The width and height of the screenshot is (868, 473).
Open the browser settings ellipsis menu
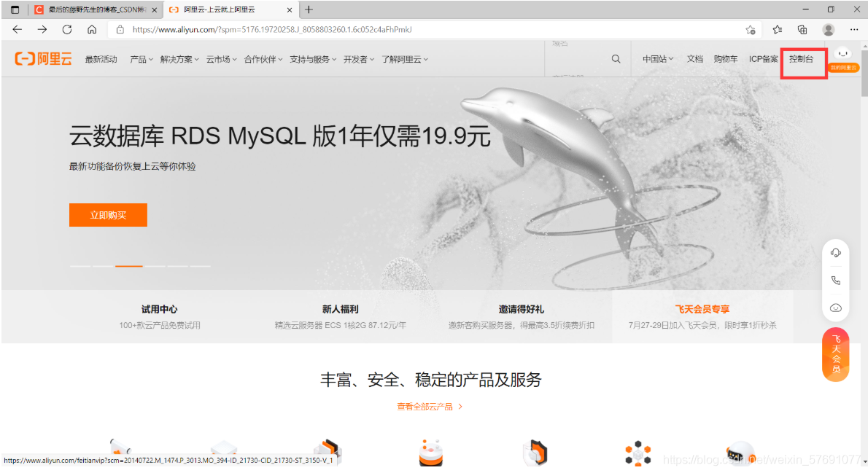pos(854,30)
